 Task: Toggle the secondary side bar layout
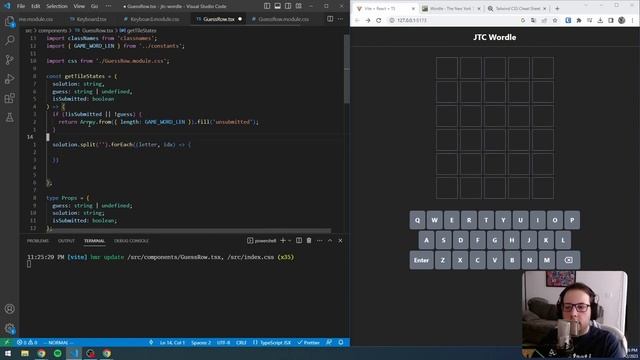pos(288,6)
